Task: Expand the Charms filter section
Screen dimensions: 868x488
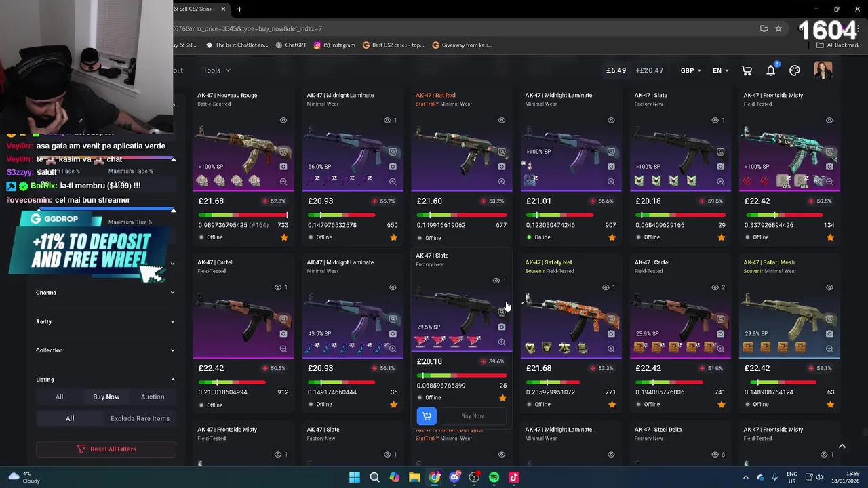Action: [x=106, y=293]
